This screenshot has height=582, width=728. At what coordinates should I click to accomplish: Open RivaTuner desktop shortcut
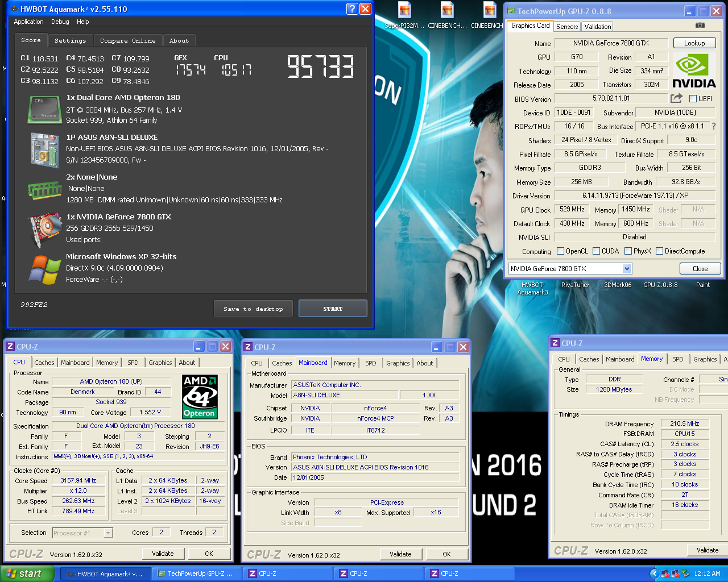pos(575,285)
